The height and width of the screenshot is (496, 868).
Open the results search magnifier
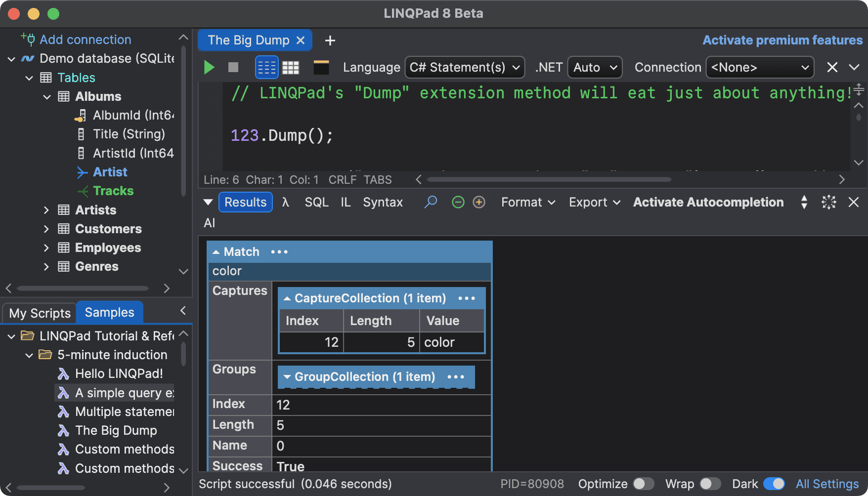tap(430, 202)
